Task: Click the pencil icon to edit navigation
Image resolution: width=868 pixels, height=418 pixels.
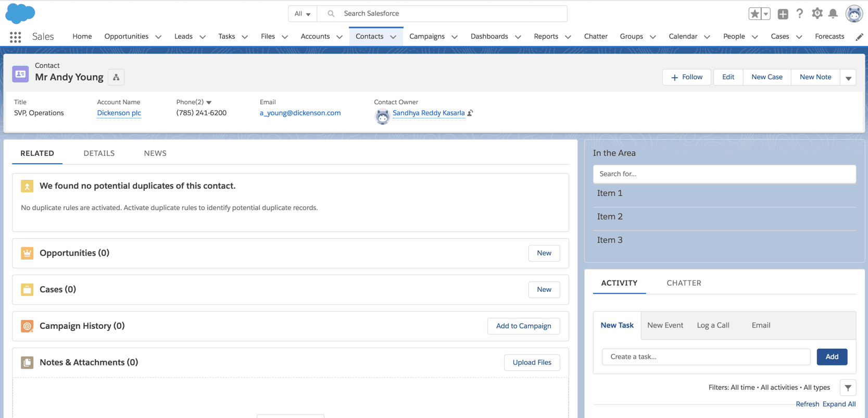Action: click(x=859, y=36)
